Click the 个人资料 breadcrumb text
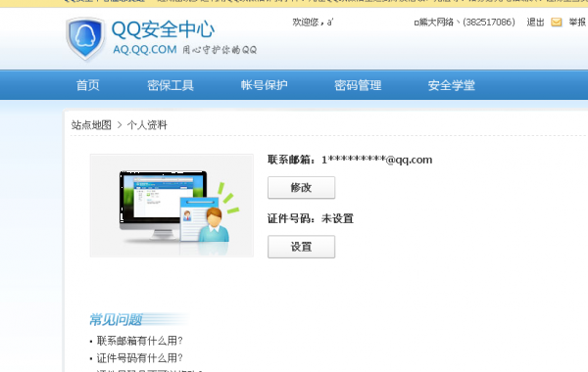This screenshot has height=372, width=588. coord(147,125)
